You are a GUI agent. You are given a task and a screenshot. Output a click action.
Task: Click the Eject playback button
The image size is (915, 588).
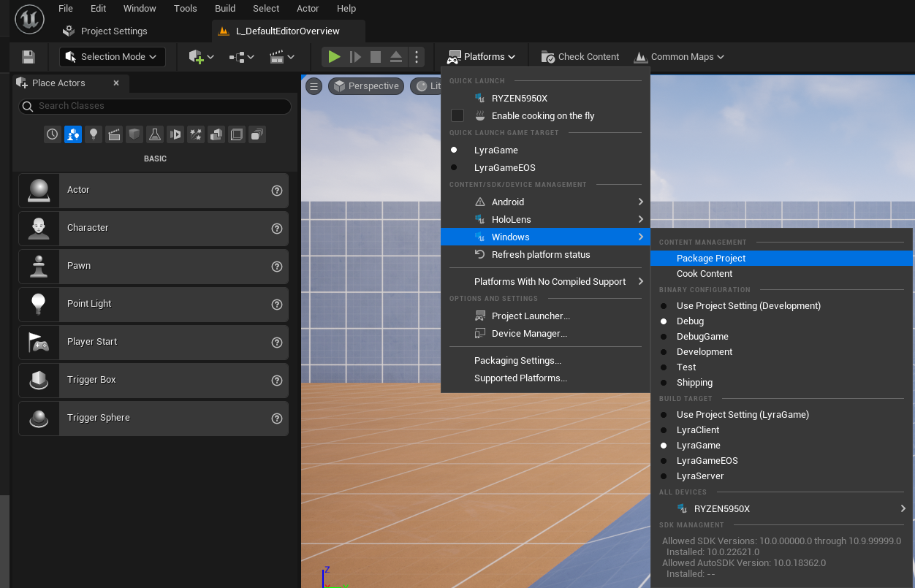point(396,57)
